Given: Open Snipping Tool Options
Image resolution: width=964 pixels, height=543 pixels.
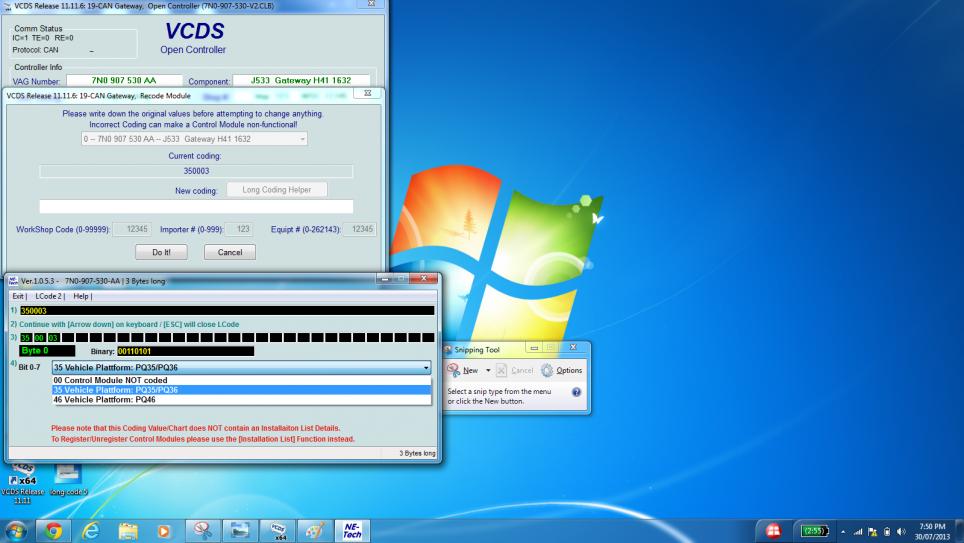Looking at the screenshot, I should [561, 370].
